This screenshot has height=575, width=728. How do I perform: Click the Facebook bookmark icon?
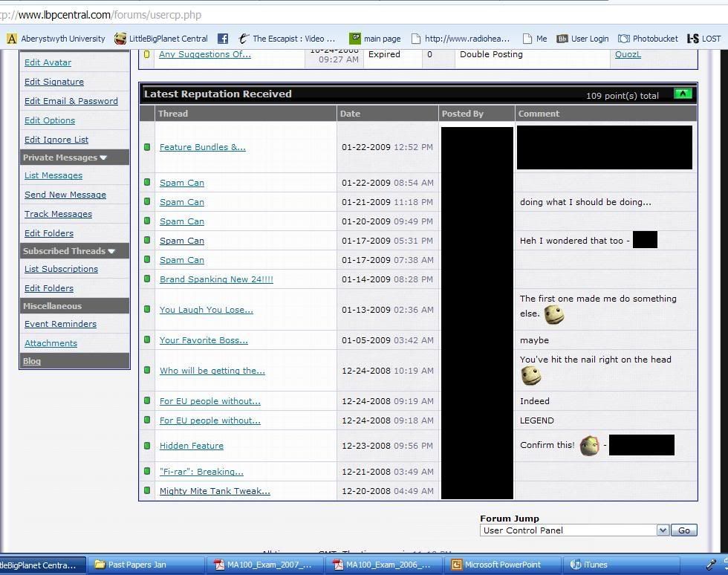point(222,39)
